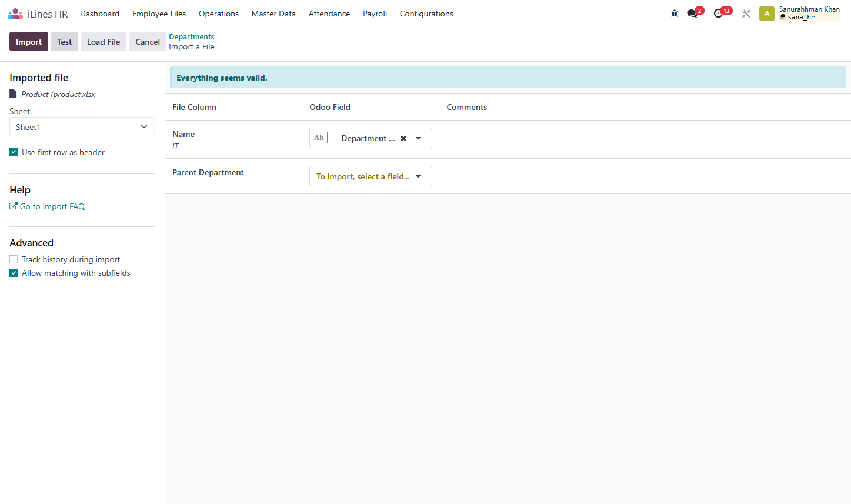
Task: Open the Configurations menu
Action: [x=426, y=14]
